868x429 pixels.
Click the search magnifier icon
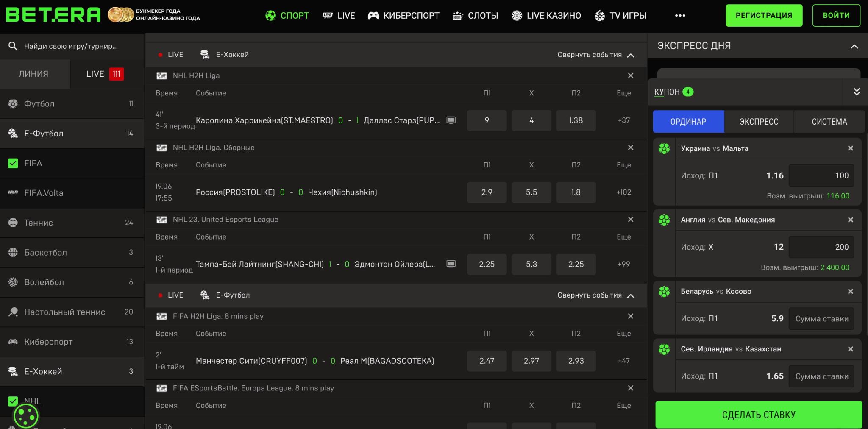click(x=13, y=46)
